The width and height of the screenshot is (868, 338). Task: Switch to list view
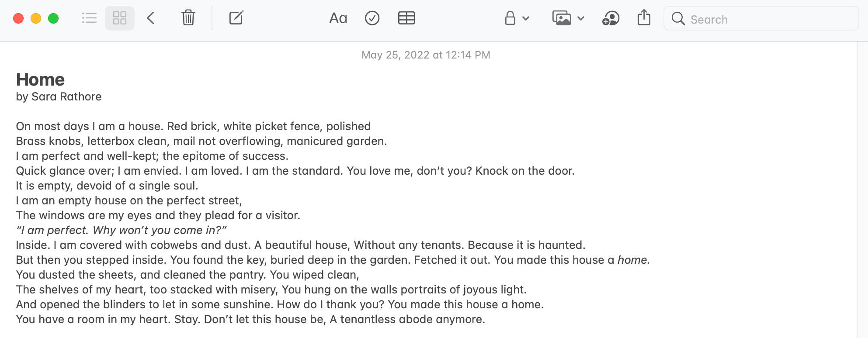89,18
